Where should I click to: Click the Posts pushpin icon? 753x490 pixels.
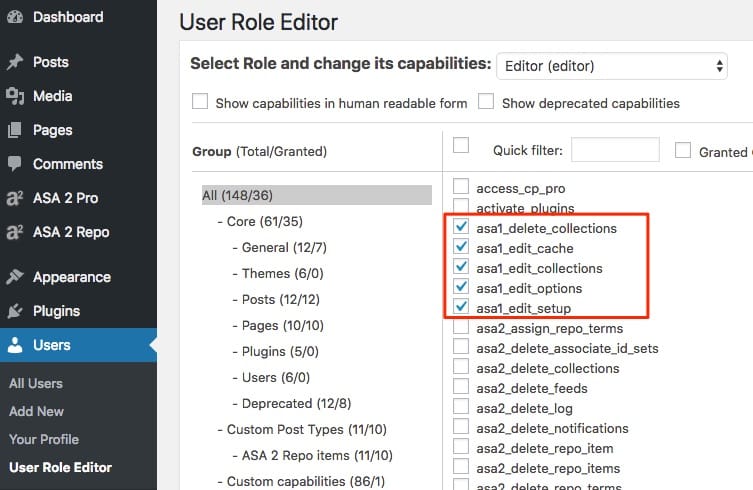(x=15, y=62)
